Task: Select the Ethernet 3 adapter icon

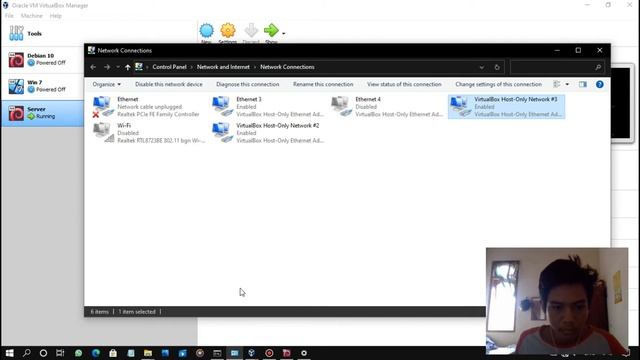Action: pos(222,106)
